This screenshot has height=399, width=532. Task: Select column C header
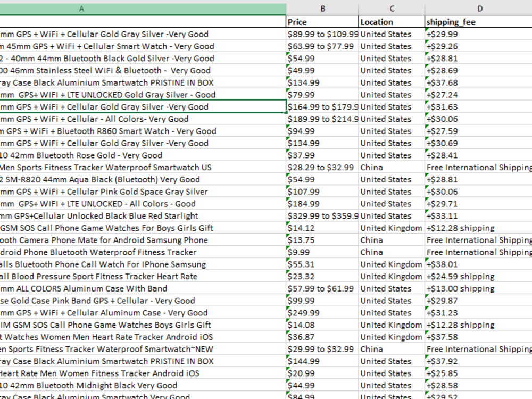(392, 9)
